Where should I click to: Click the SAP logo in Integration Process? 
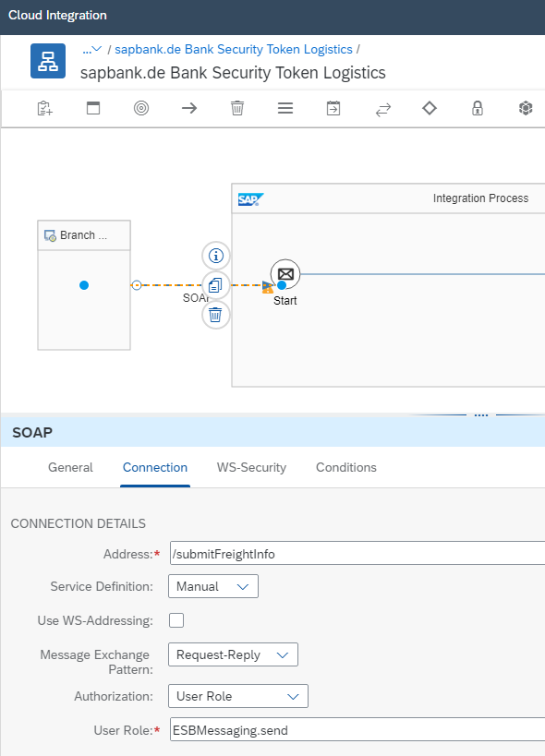click(x=251, y=199)
